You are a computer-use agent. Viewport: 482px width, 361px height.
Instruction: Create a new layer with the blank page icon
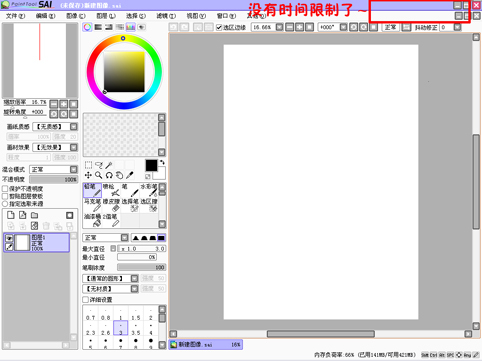pos(11,215)
